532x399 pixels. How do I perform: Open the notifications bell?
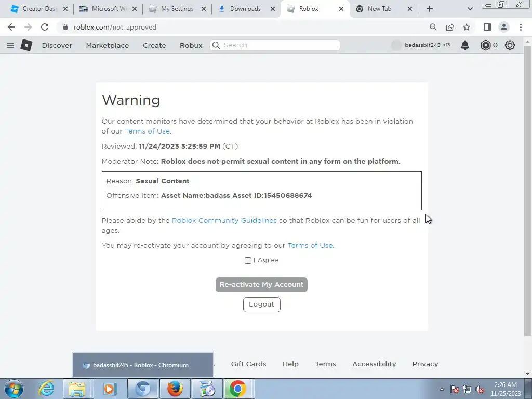tap(465, 45)
